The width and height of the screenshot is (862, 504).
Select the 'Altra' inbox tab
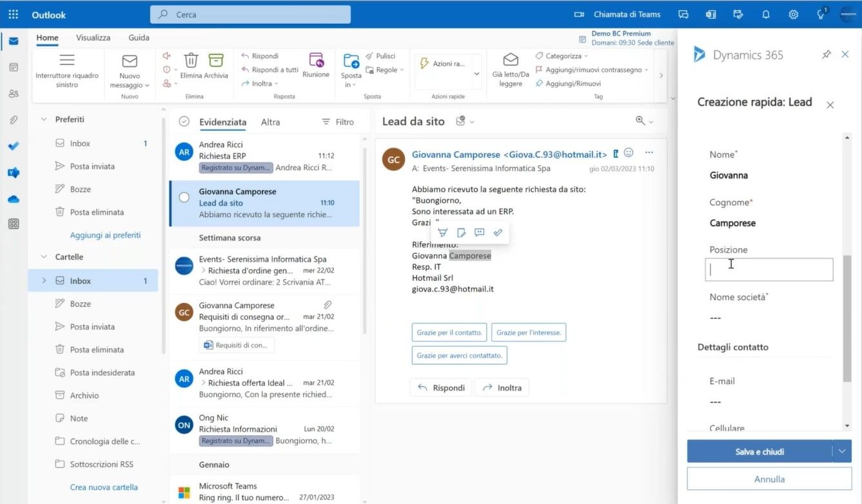coord(270,121)
